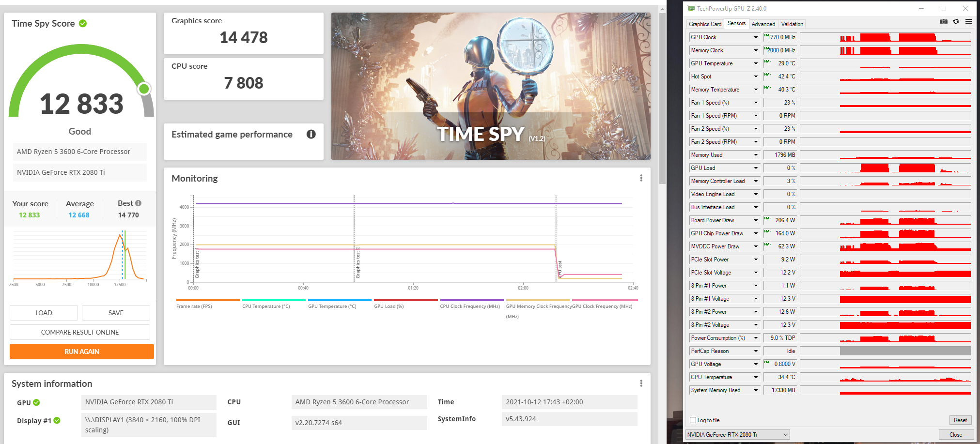Expand the GPU Temperature sensor dropdown
The image size is (980, 444).
[756, 63]
